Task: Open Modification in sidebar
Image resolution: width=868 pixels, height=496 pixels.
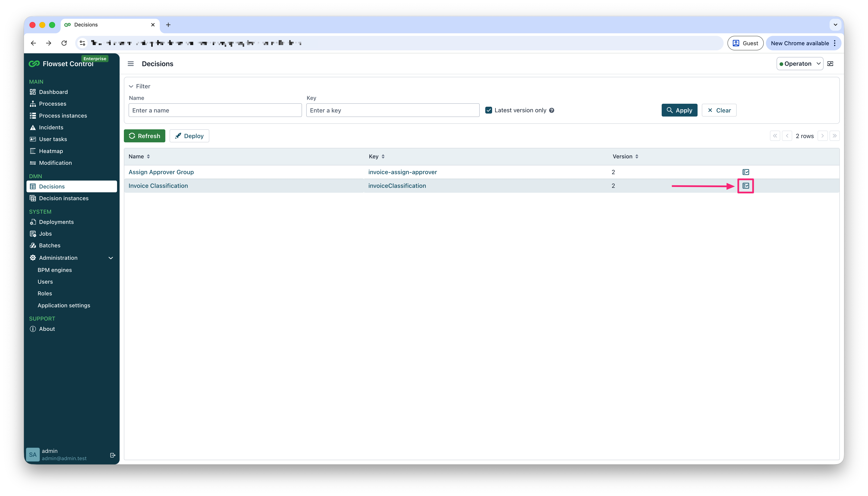Action: pyautogui.click(x=72, y=163)
